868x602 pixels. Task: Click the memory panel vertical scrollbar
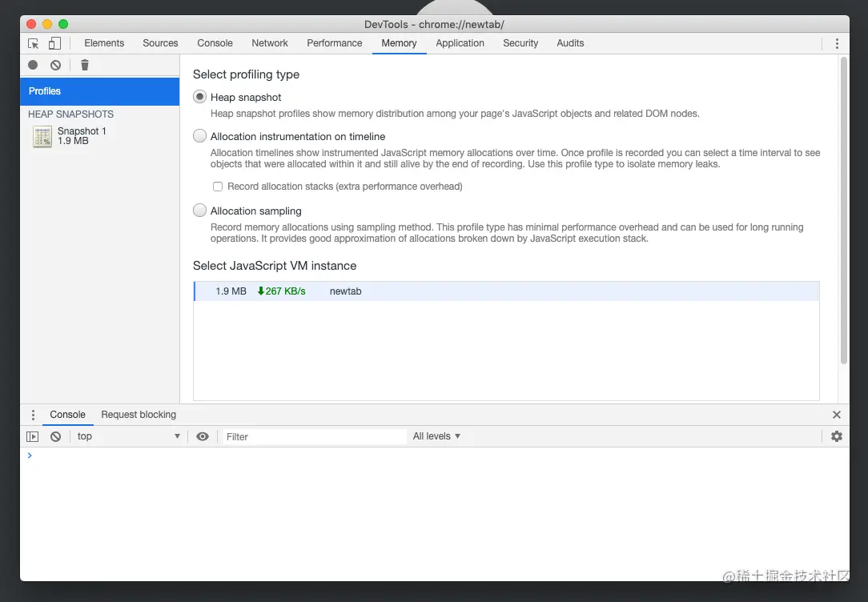pyautogui.click(x=844, y=211)
